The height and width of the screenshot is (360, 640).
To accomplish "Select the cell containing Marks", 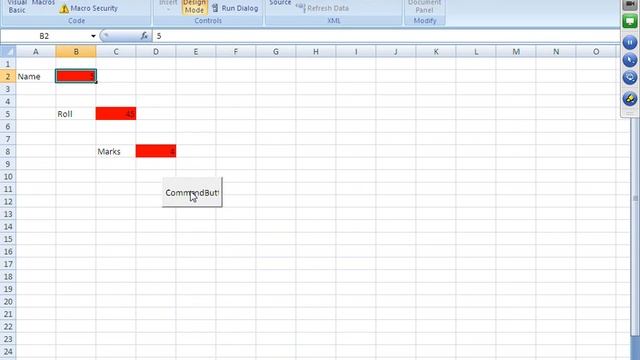I will [x=116, y=151].
